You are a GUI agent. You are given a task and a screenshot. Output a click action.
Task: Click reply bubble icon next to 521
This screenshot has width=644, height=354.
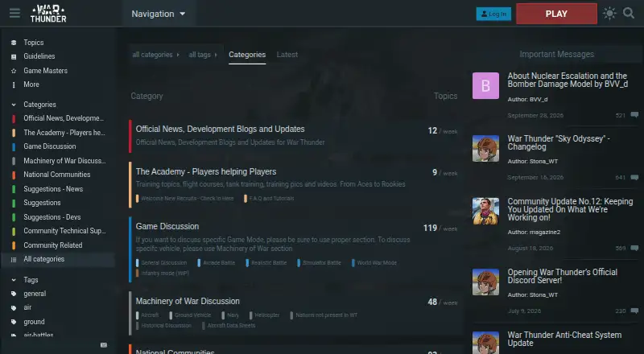pyautogui.click(x=634, y=115)
